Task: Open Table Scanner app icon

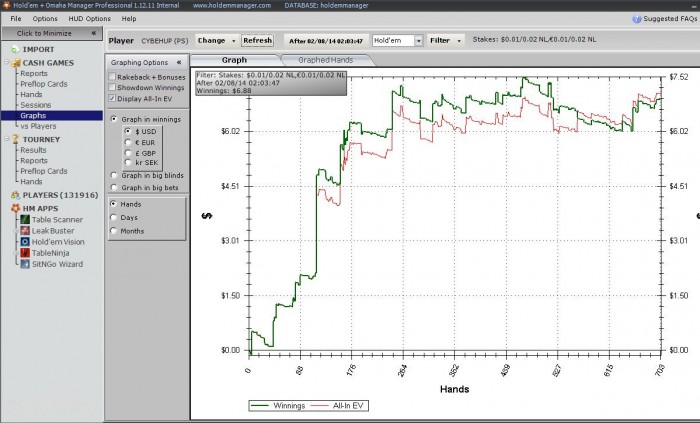Action: (25, 220)
